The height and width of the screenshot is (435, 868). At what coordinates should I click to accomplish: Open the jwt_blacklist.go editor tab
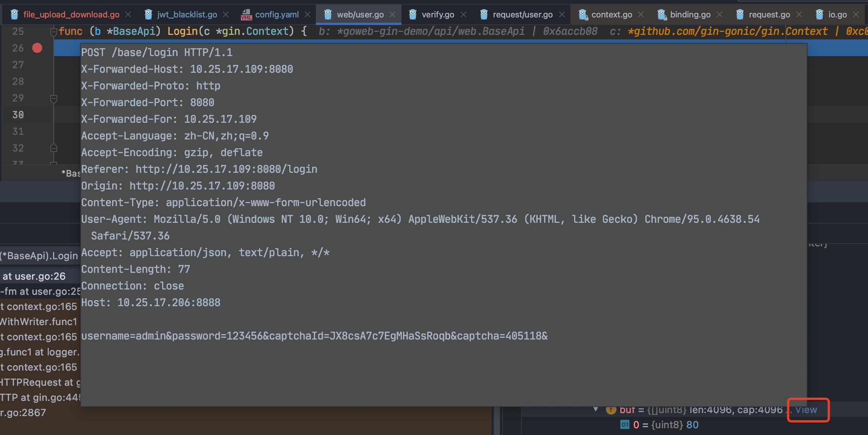[187, 15]
